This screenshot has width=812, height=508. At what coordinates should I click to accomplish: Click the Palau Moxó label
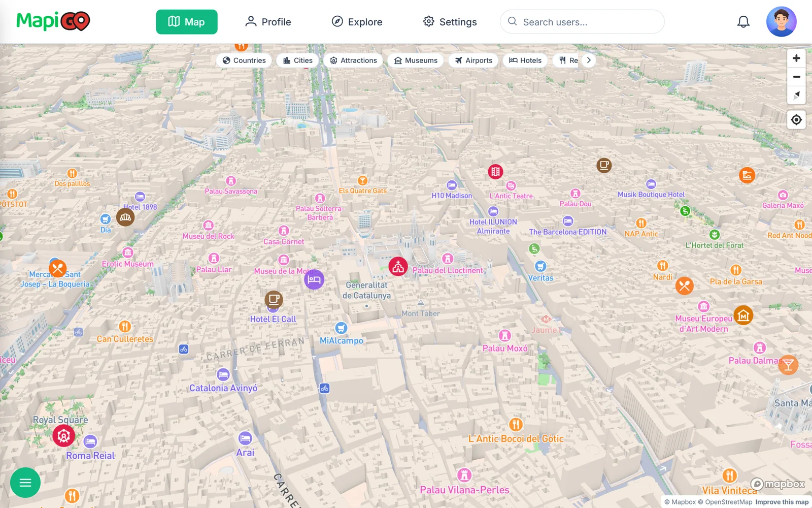pyautogui.click(x=505, y=348)
